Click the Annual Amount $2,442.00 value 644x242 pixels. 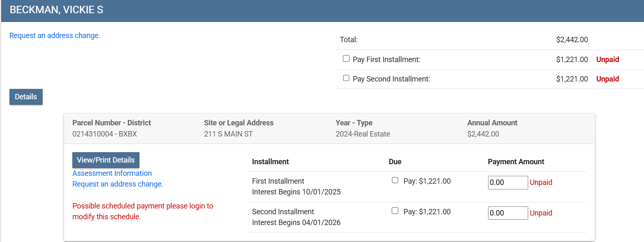point(483,134)
